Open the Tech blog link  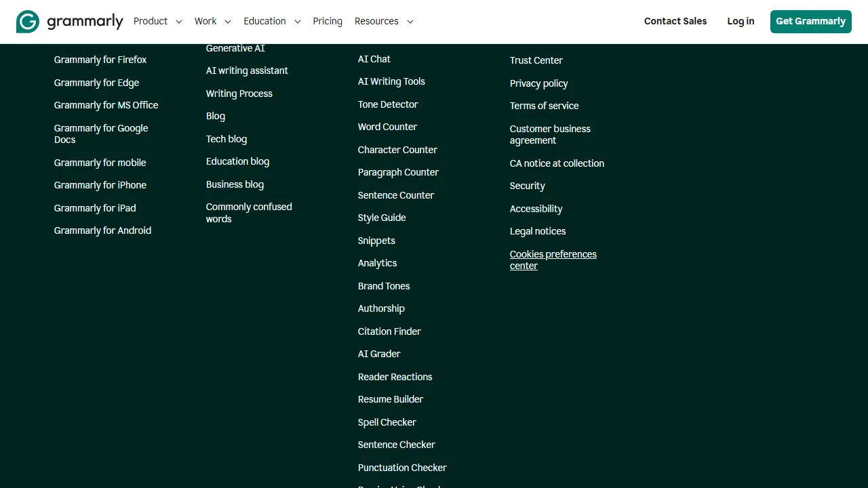tap(226, 139)
